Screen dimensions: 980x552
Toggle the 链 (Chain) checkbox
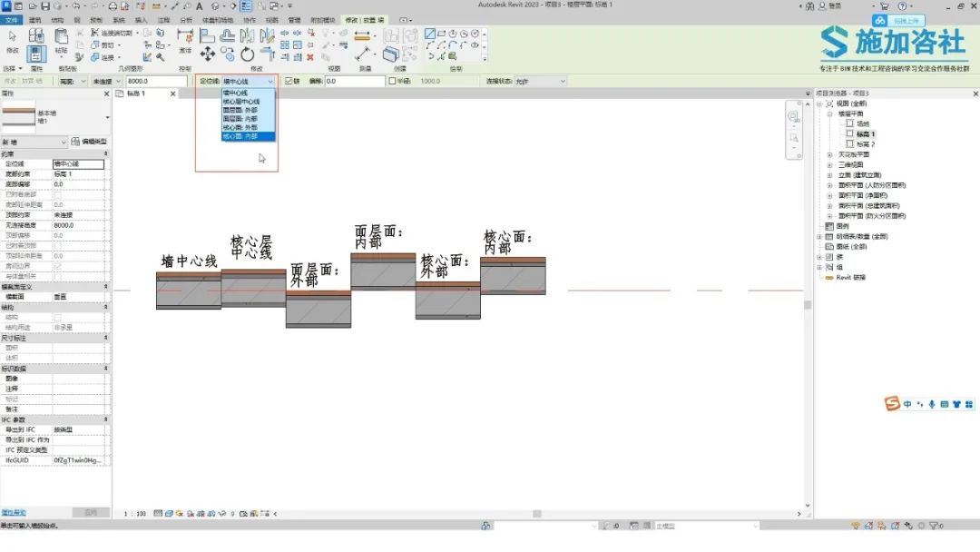[289, 82]
